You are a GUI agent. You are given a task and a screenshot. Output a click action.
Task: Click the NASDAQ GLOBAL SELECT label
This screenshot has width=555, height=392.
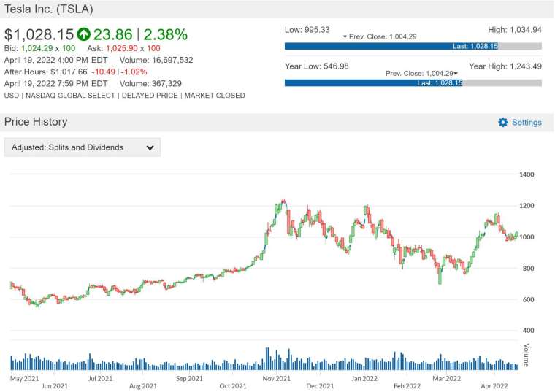(70, 96)
